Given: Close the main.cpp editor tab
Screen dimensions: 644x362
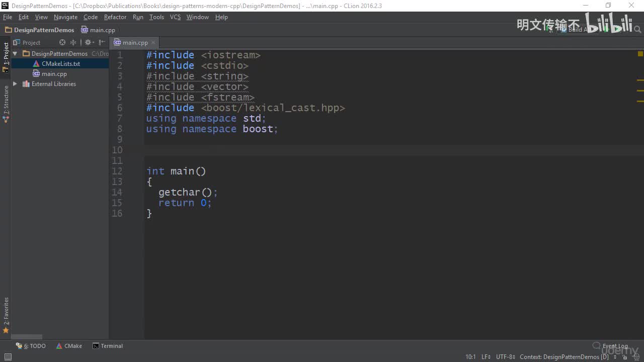Looking at the screenshot, I should [153, 43].
